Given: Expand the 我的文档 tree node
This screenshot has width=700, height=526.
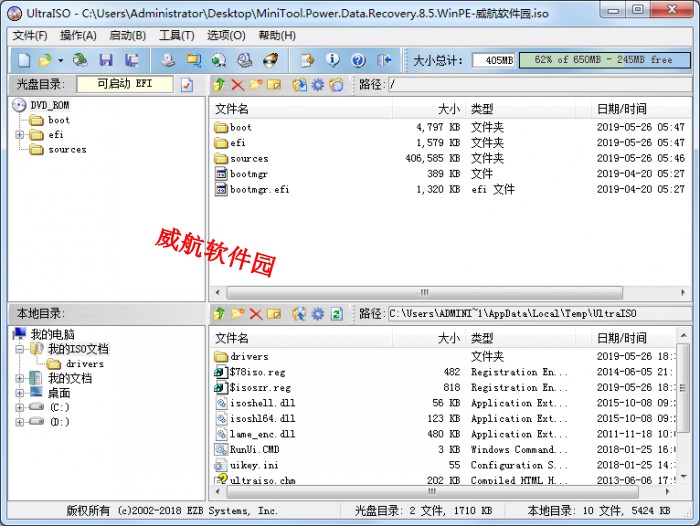Looking at the screenshot, I should [x=20, y=378].
